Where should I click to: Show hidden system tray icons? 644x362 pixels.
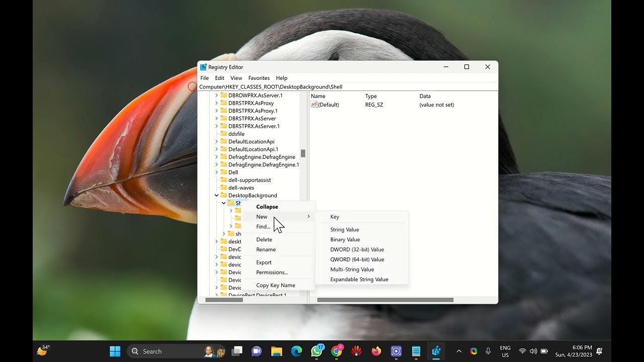[459, 351]
